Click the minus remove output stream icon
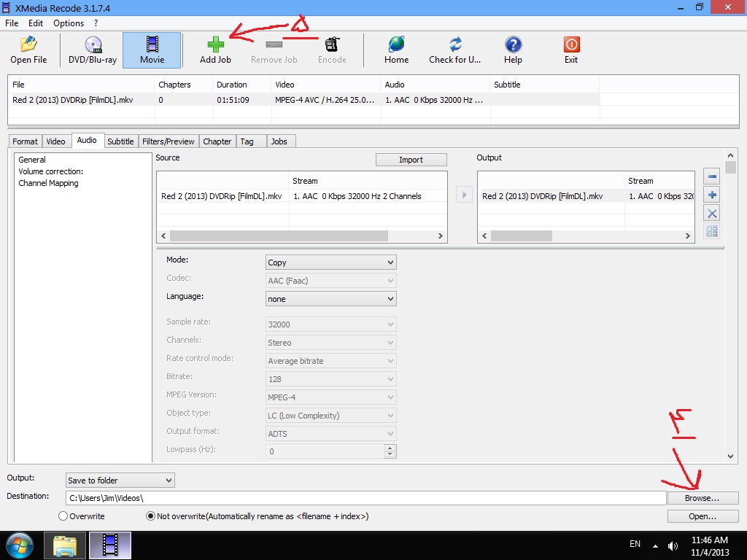The height and width of the screenshot is (560, 747). click(x=712, y=176)
